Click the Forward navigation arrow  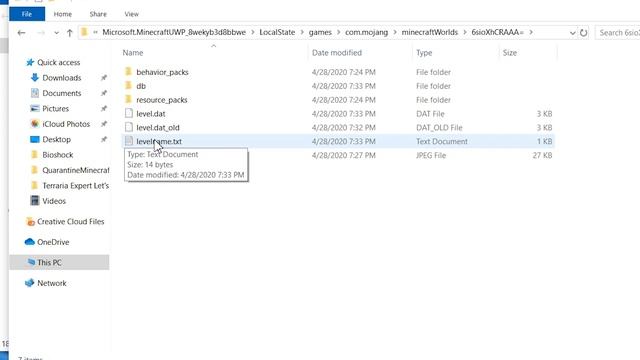(x=41, y=33)
